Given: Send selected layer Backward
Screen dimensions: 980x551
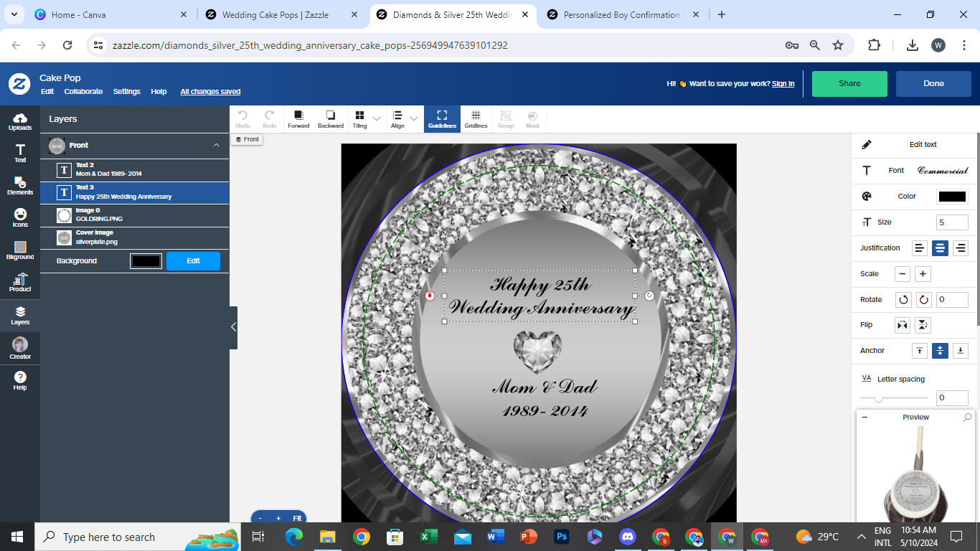Looking at the screenshot, I should pos(331,119).
